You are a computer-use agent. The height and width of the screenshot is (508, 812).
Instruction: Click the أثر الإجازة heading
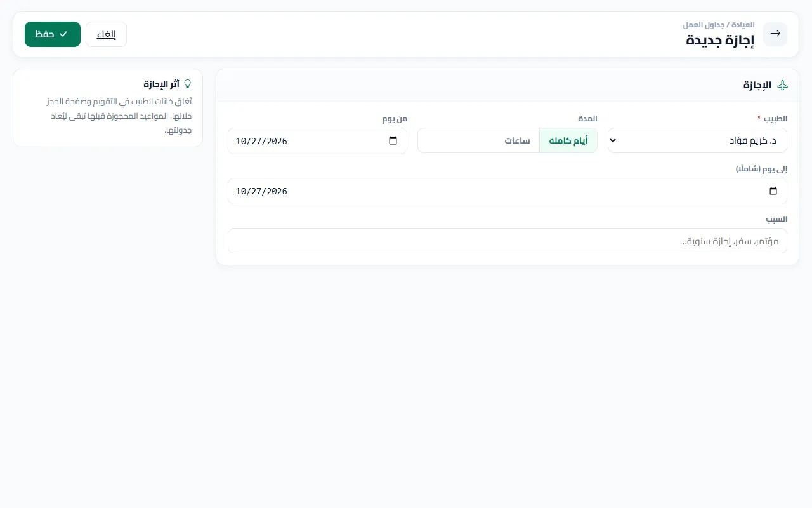click(161, 84)
